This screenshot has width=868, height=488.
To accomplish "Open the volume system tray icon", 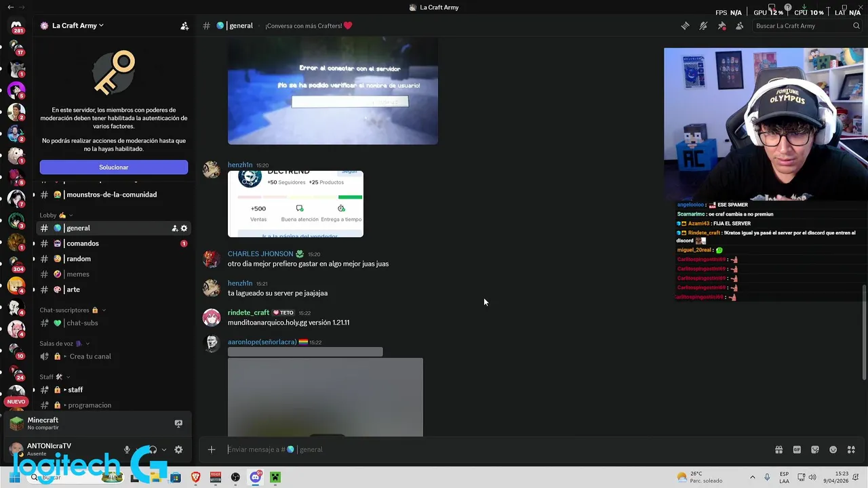I will (812, 477).
